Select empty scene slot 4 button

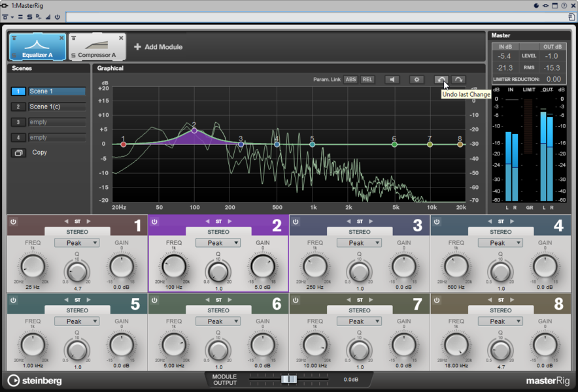click(18, 138)
